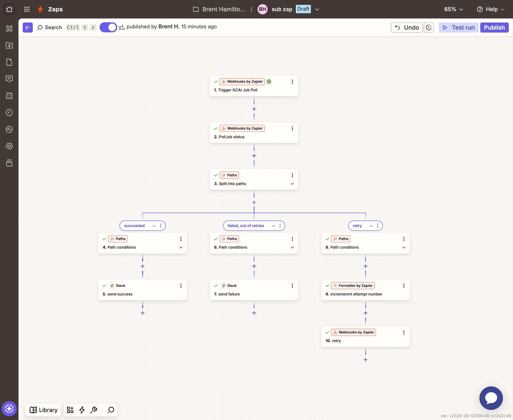Open the sidebar notes document icon
Screen dimensions: 513x420
tap(9, 62)
